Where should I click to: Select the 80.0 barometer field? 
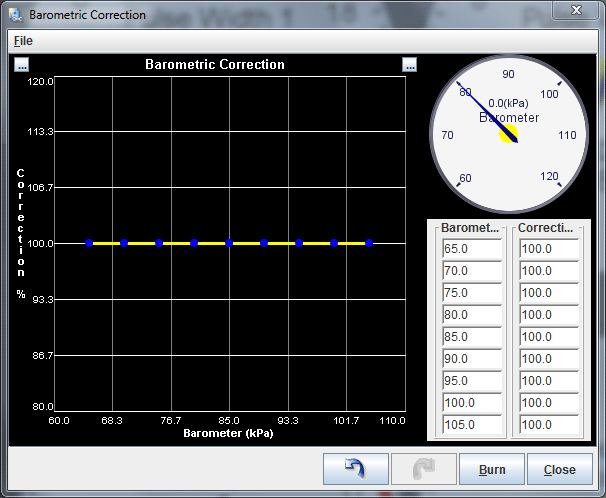[x=470, y=315]
